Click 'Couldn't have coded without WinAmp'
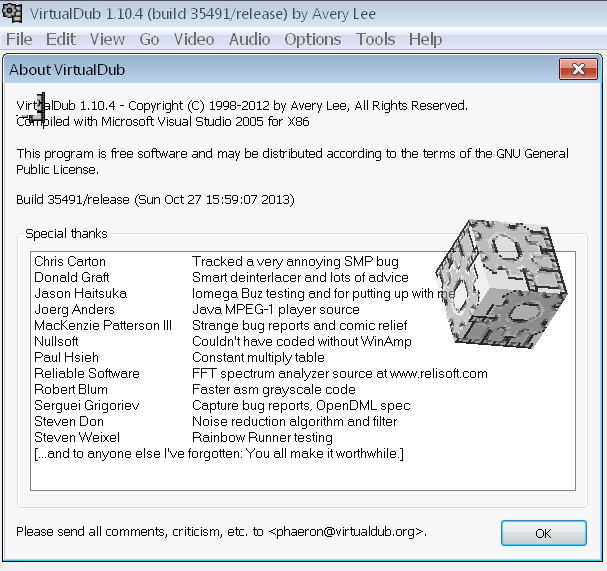This screenshot has height=571, width=607. 302,341
